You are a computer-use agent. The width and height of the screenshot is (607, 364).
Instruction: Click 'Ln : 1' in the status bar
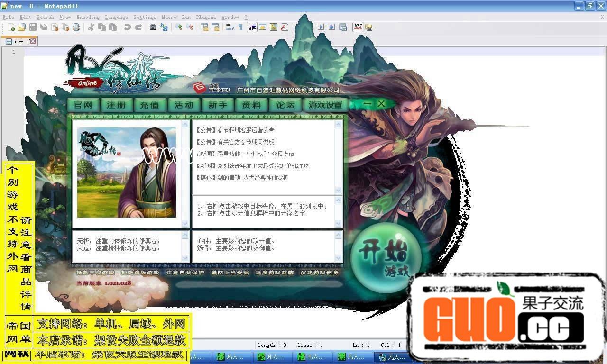[361, 345]
